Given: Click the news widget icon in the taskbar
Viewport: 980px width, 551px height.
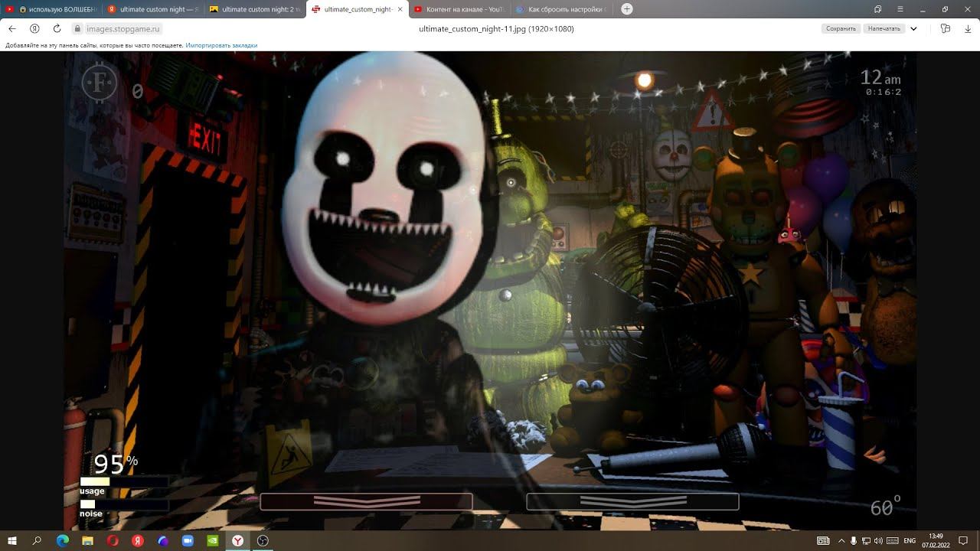Looking at the screenshot, I should coord(823,540).
